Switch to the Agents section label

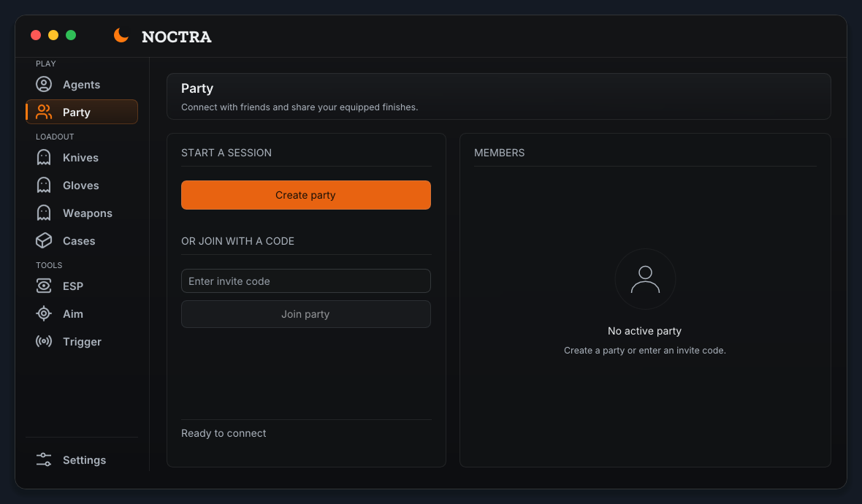(x=81, y=85)
